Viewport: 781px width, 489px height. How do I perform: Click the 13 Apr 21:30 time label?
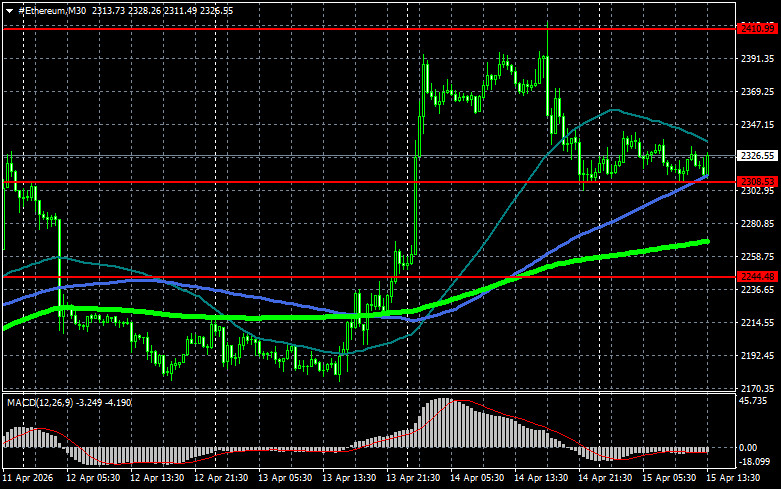pos(413,478)
